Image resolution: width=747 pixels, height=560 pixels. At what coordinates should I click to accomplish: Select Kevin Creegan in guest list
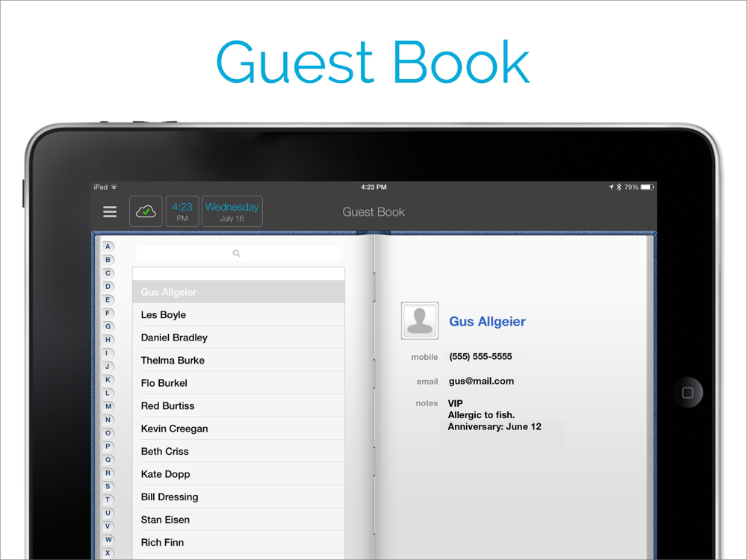[238, 429]
